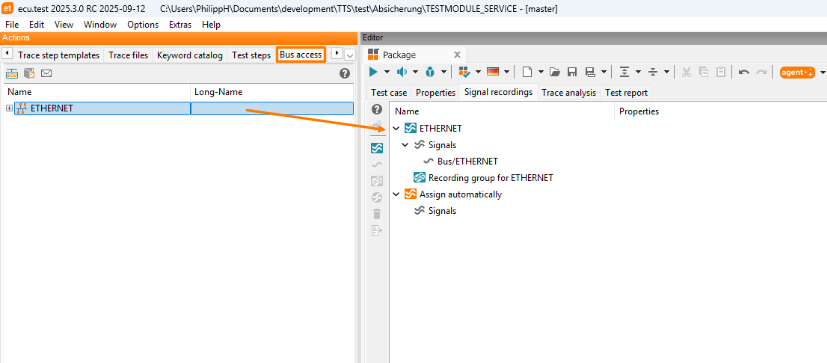Click the Copy icon in Editor toolbar
This screenshot has width=827, height=363.
tap(703, 72)
